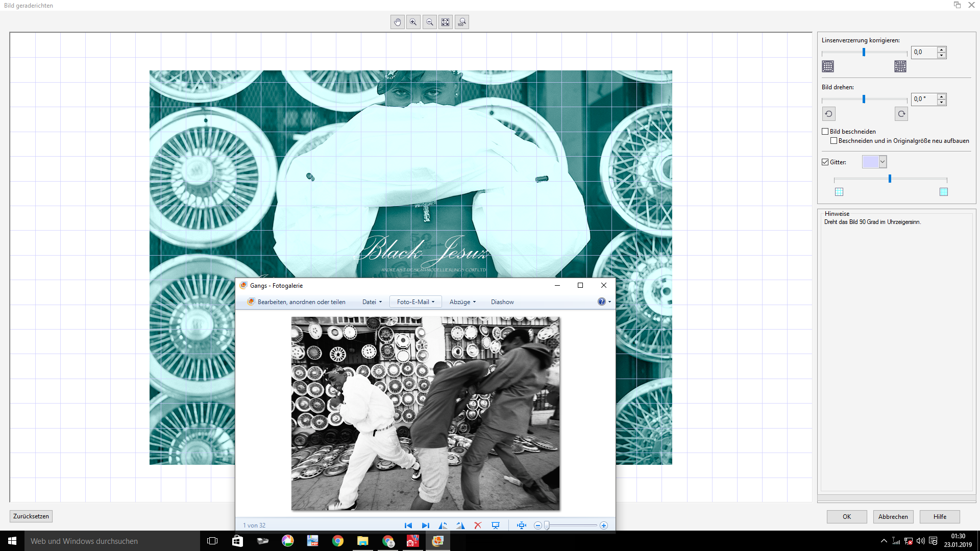Screen dimensions: 980x551
Task: Click the zoom in magnifier tool
Action: 413,22
